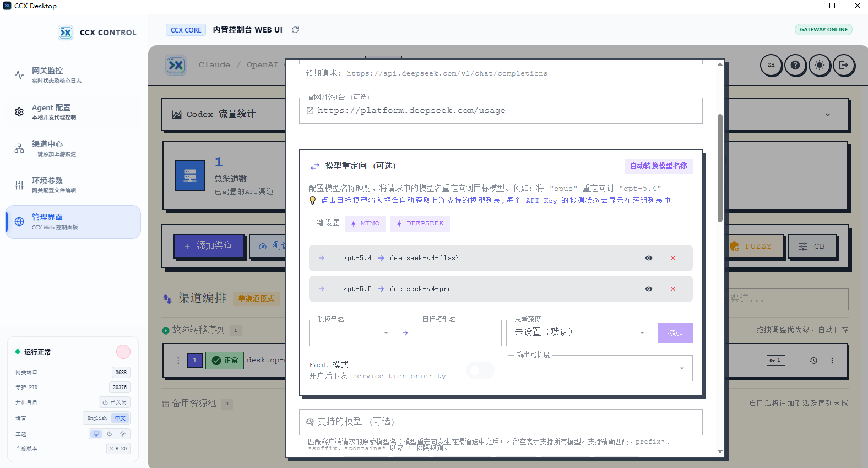This screenshot has width=868, height=468.
Task: Click the GATEWAY ONLINE status badge
Action: click(x=823, y=30)
